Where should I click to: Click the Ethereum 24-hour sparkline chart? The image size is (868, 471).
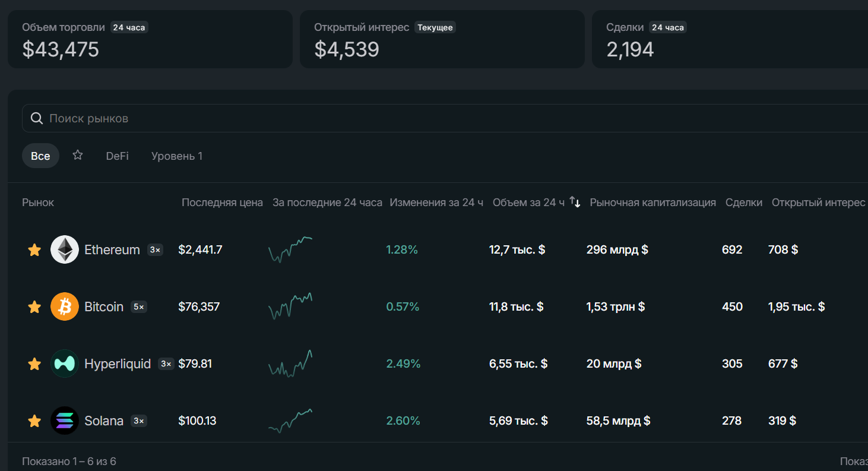[290, 249]
